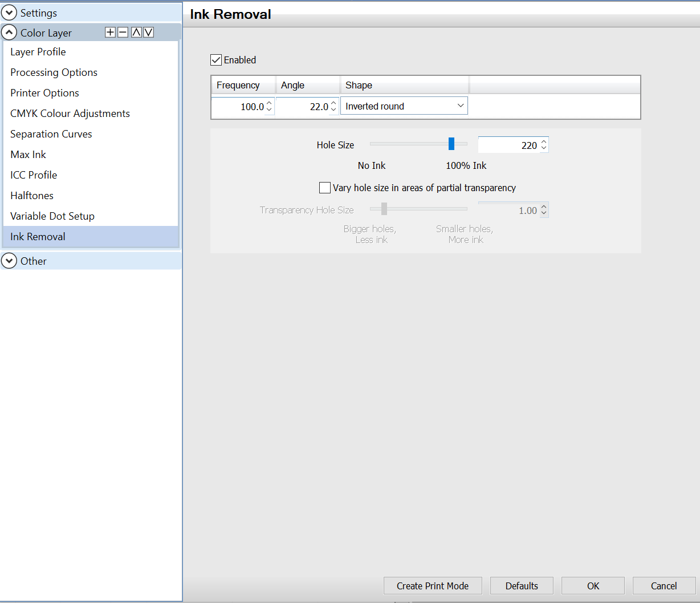Decrease Hole Size with the down arrow

point(544,149)
